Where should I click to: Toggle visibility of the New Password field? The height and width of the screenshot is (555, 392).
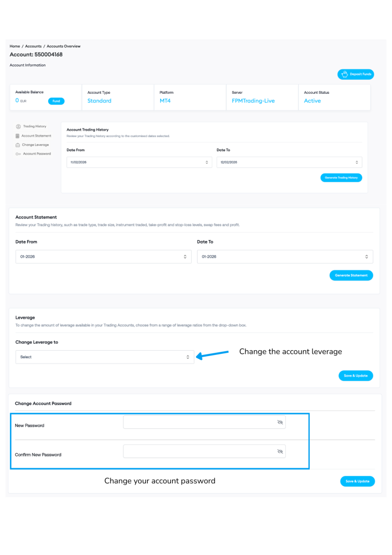(x=280, y=422)
